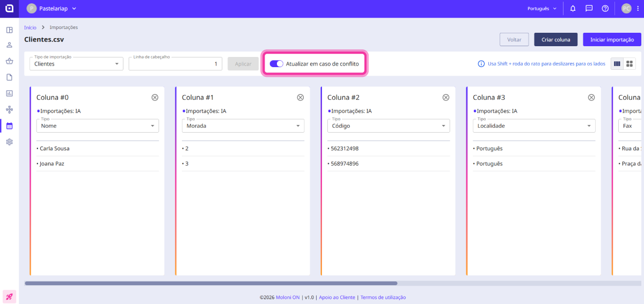Click the Joana Paz entry
The width and height of the screenshot is (644, 304).
coord(52,163)
